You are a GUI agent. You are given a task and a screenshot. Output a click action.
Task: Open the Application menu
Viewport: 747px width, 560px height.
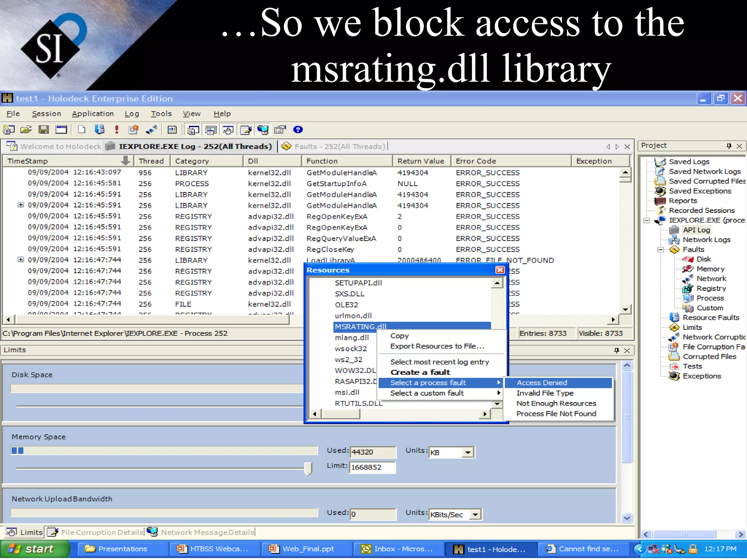(x=93, y=114)
